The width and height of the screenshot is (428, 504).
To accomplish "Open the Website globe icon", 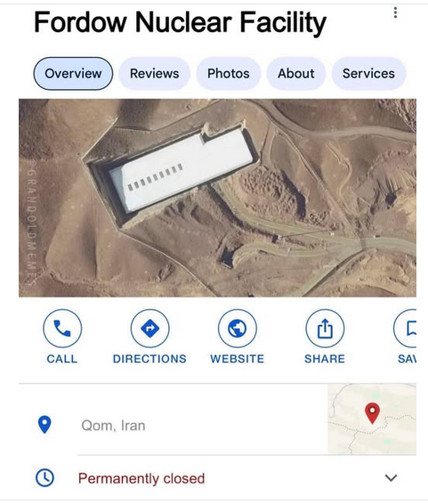I will click(x=238, y=329).
